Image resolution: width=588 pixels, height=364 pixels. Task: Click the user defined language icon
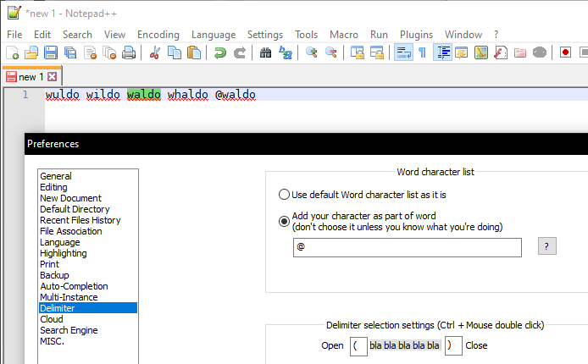tap(462, 52)
